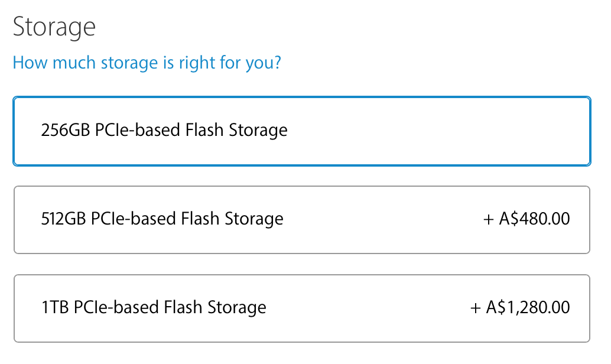Click the '1TB PCIe-based Flash Storage' text
The image size is (611, 364).
154,308
